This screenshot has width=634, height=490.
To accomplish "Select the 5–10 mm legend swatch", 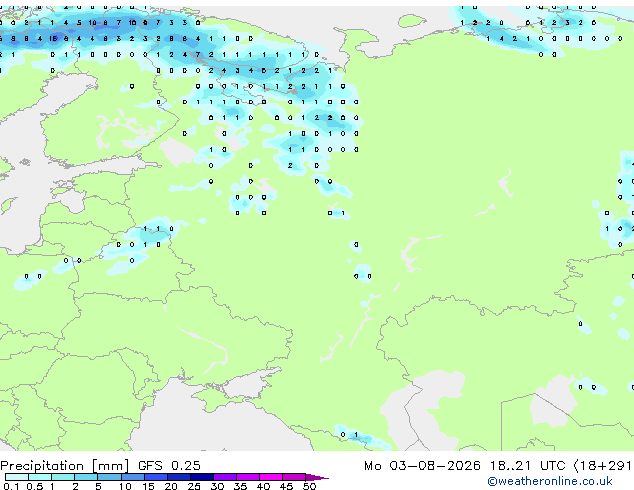I will click(x=109, y=477).
